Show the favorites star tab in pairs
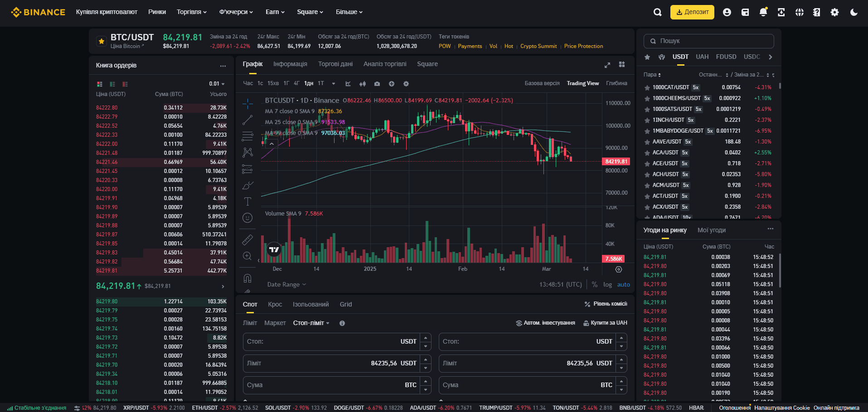 click(x=647, y=57)
